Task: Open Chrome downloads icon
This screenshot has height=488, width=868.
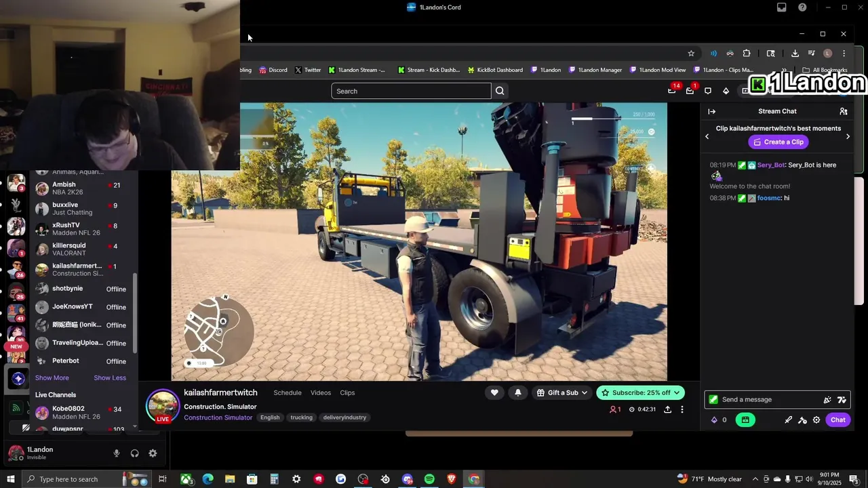Action: (795, 54)
